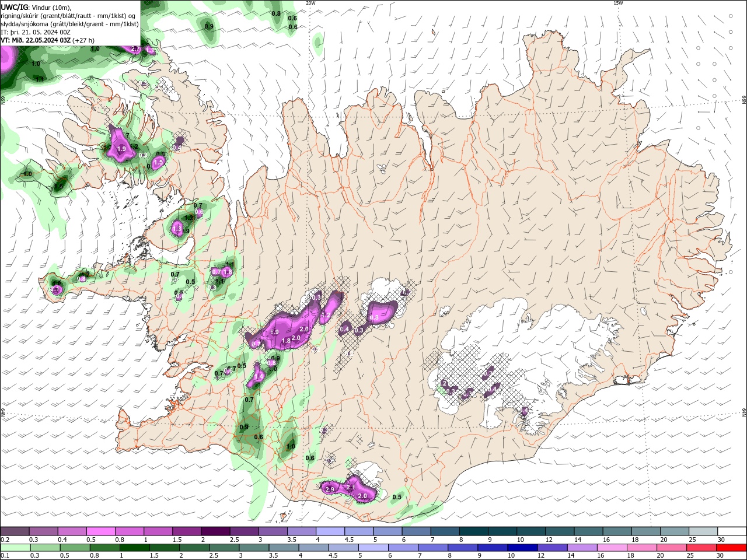Click the 15W longitude label
Screen dimensions: 747x560
point(617,2)
